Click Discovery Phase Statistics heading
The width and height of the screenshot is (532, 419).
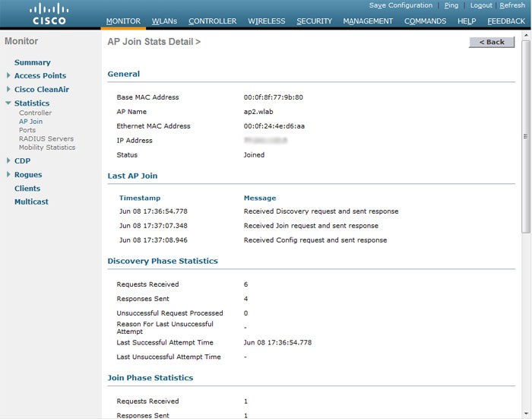(163, 261)
